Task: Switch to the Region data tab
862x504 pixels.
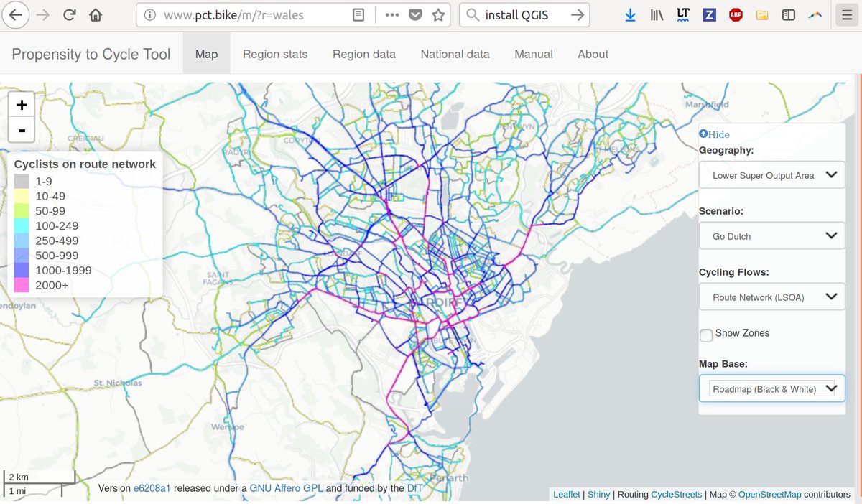Action: (x=364, y=54)
